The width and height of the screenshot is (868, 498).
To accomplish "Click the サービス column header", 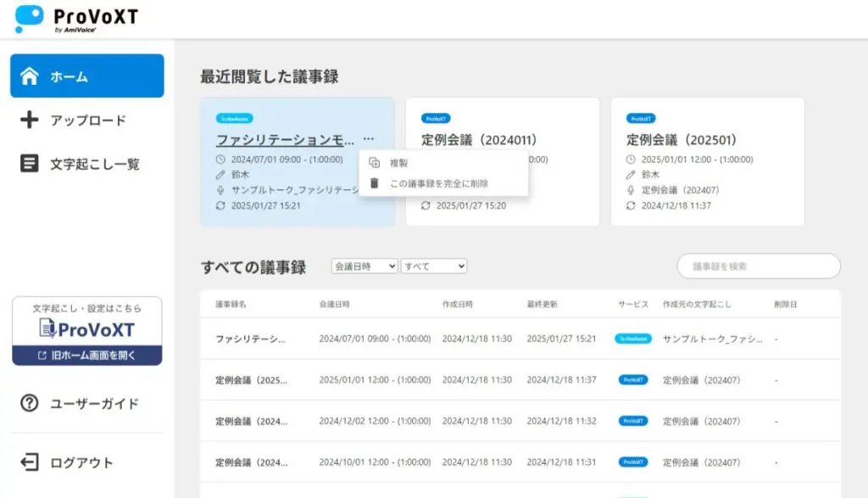I will pyautogui.click(x=633, y=304).
